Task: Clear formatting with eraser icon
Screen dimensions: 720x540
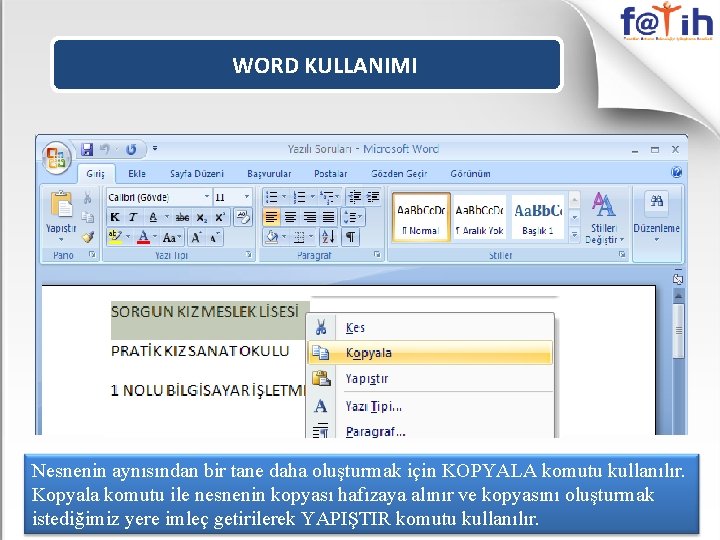Action: 243,217
